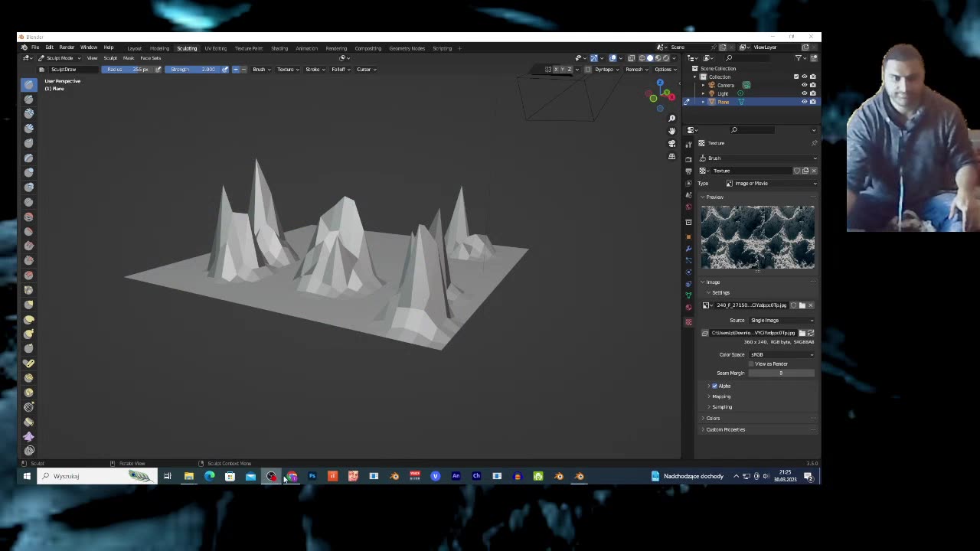The width and height of the screenshot is (980, 551).
Task: Select the Draw sculpt brush tool
Action: [x=28, y=84]
